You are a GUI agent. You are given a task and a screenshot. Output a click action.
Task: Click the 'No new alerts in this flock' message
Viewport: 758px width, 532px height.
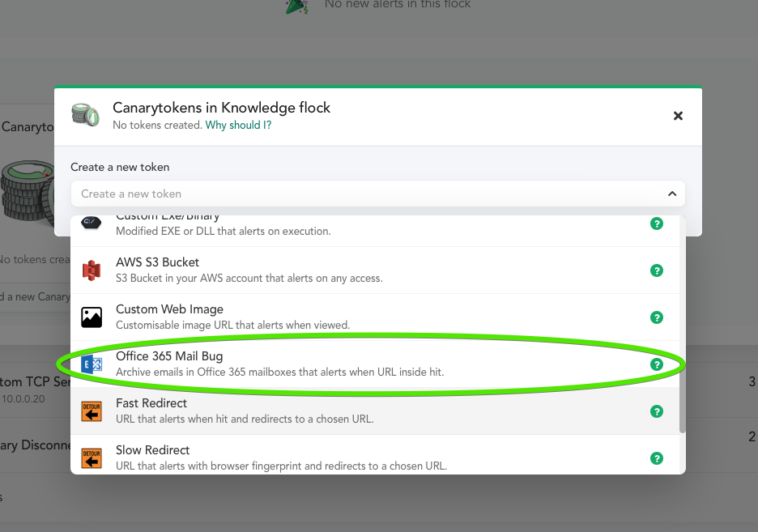pyautogui.click(x=398, y=4)
